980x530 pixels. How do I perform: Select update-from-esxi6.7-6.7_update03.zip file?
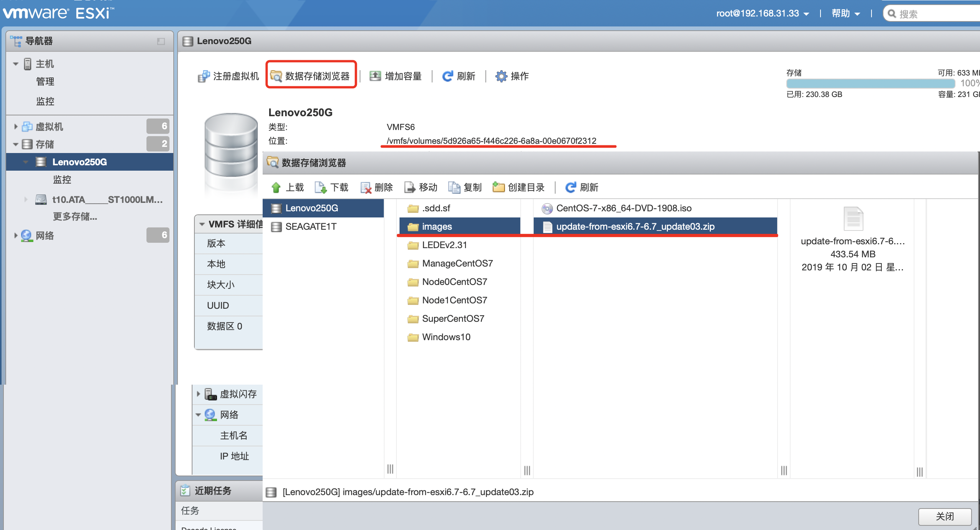tap(655, 227)
